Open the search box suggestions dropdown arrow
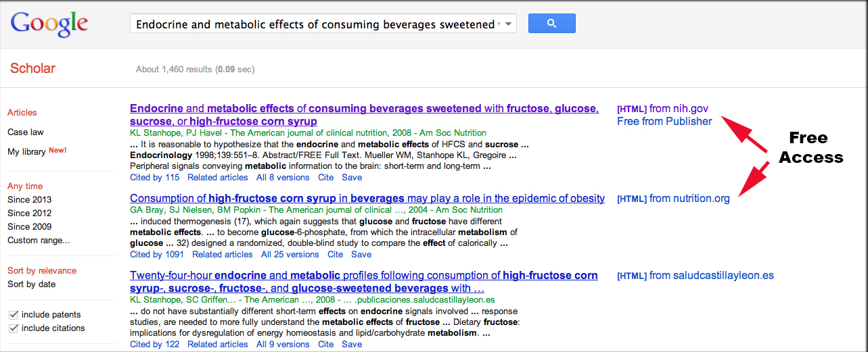 (x=509, y=24)
